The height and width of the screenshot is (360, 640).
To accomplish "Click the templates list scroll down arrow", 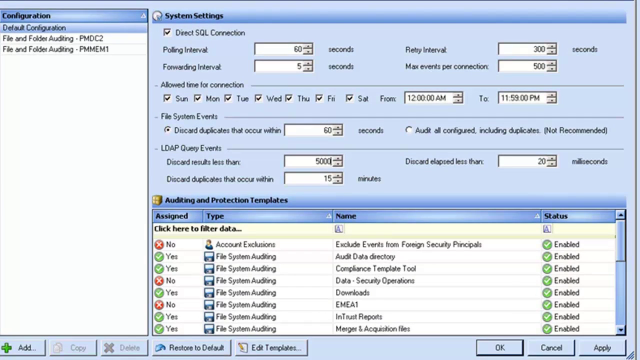I will click(x=620, y=330).
